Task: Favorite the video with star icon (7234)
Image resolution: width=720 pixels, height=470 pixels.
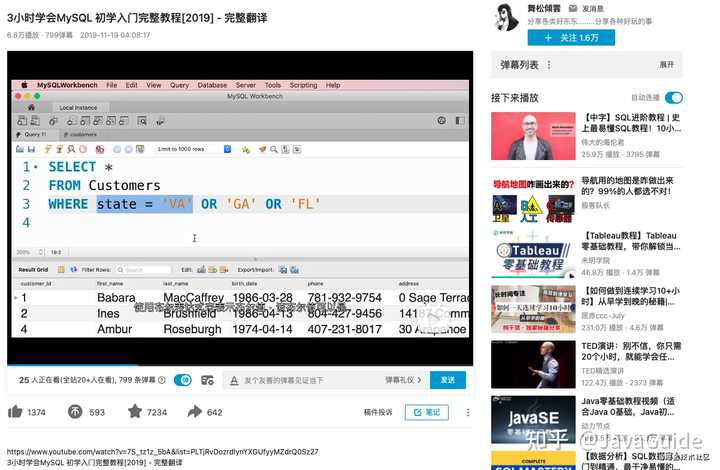Action: (135, 411)
